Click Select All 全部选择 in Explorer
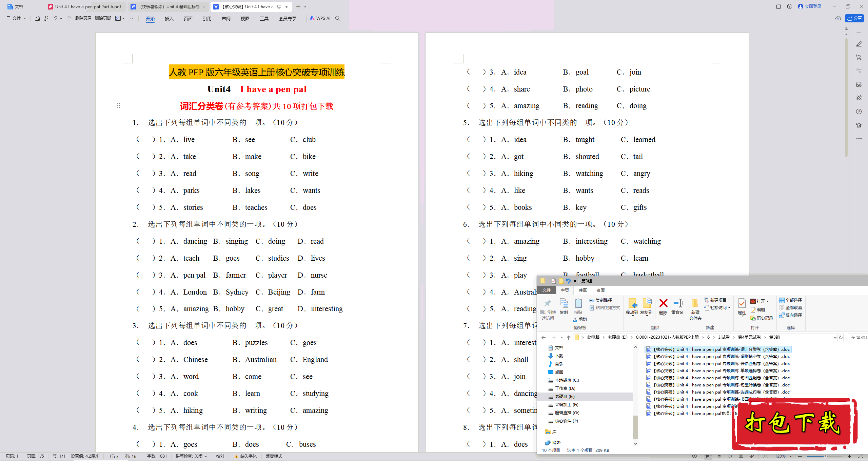This screenshot has width=868, height=461. click(x=790, y=300)
